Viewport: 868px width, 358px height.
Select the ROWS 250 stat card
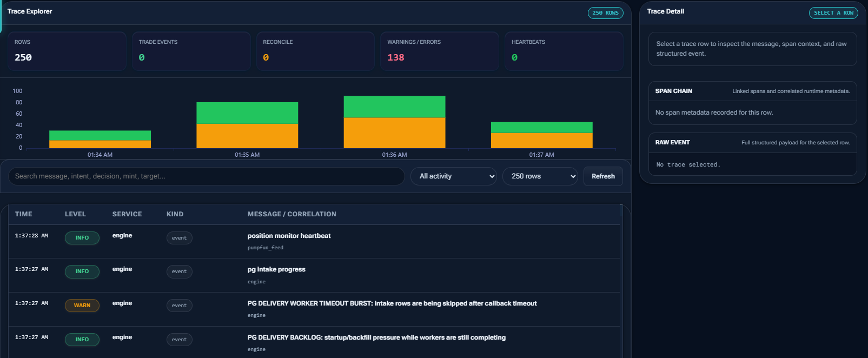click(x=67, y=51)
